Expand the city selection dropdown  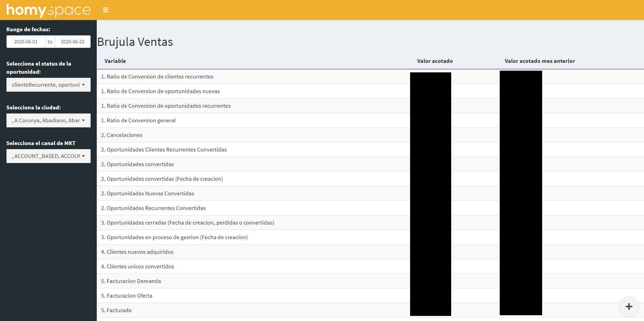click(x=48, y=121)
